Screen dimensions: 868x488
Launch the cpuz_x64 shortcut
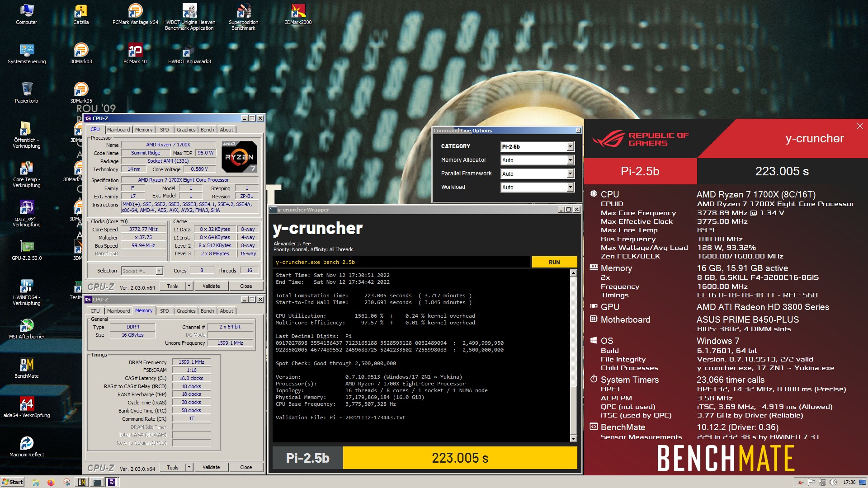[x=27, y=214]
